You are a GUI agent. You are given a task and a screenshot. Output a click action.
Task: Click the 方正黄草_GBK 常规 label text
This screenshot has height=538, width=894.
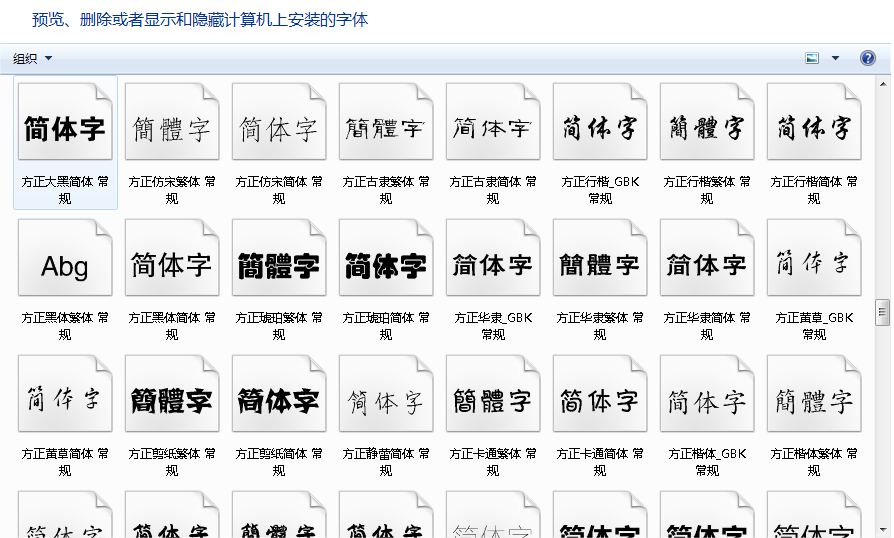[814, 326]
